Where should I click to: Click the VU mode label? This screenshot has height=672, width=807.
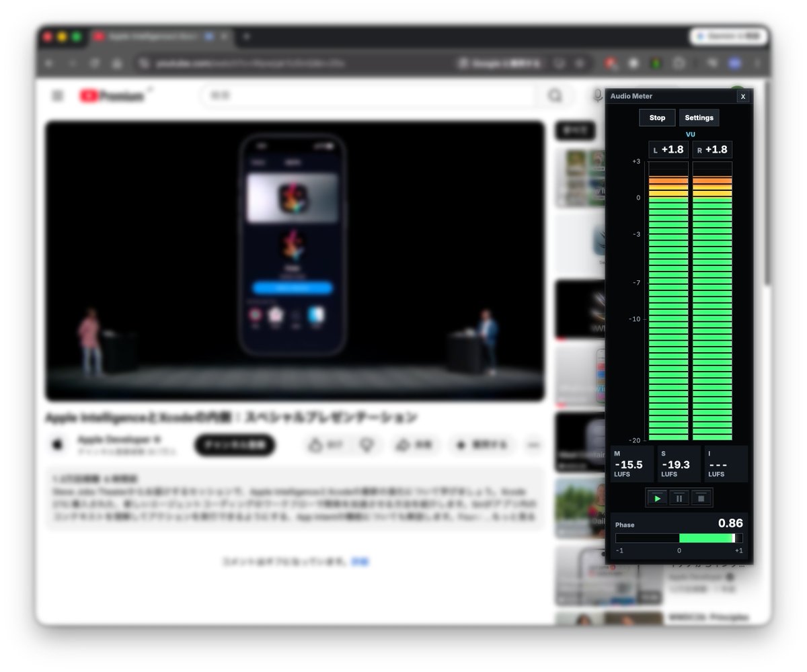click(x=691, y=134)
